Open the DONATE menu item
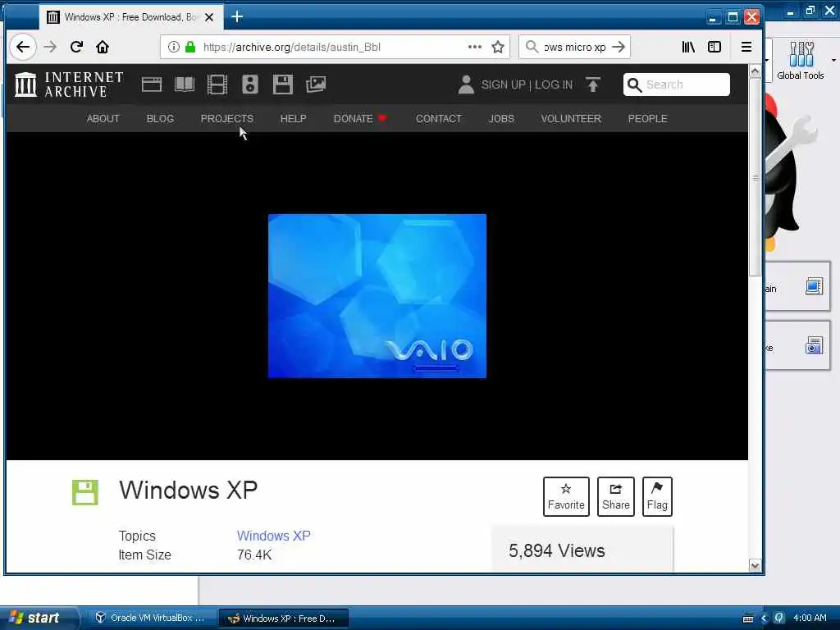Image resolution: width=840 pixels, height=630 pixels. click(360, 119)
